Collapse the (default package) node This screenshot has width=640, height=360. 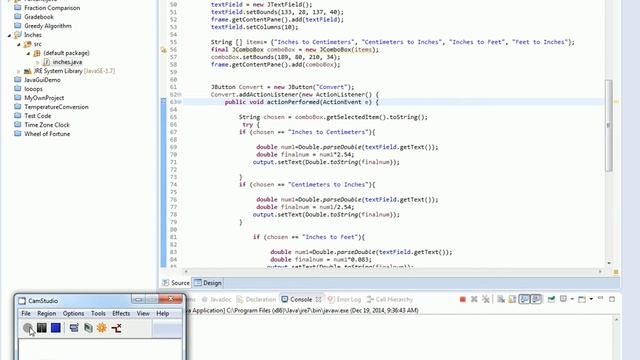coord(28,53)
